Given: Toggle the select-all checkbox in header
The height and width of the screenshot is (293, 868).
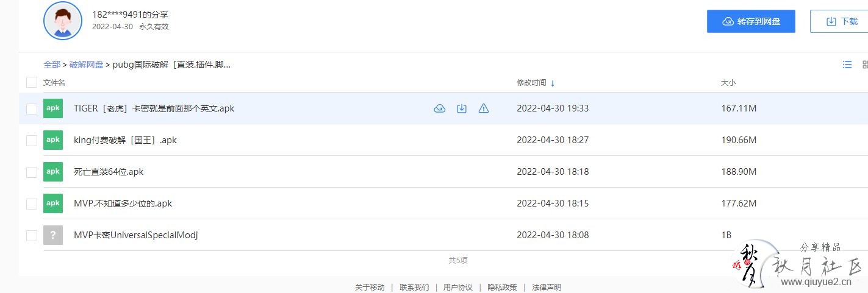Looking at the screenshot, I should [32, 82].
